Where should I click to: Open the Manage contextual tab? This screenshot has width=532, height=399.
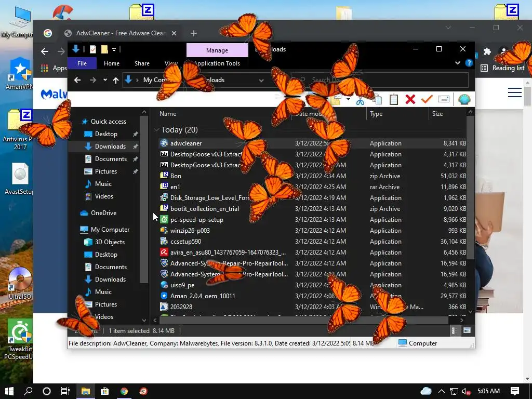217,50
